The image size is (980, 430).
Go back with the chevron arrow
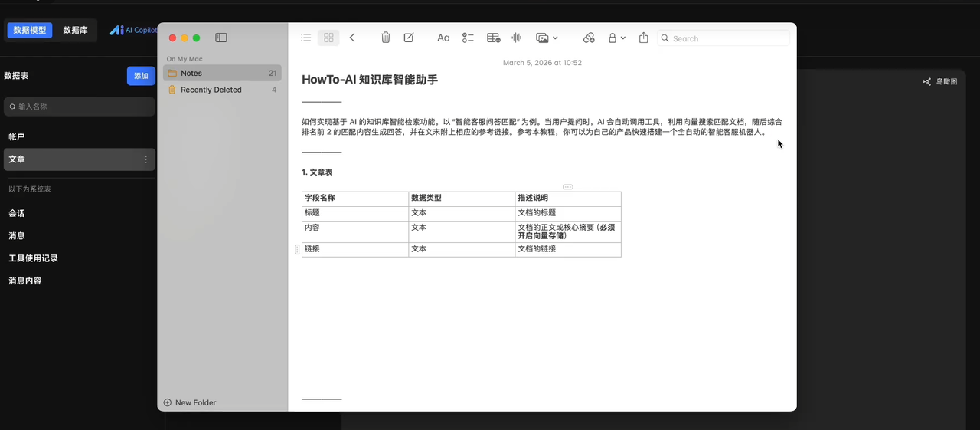point(352,38)
